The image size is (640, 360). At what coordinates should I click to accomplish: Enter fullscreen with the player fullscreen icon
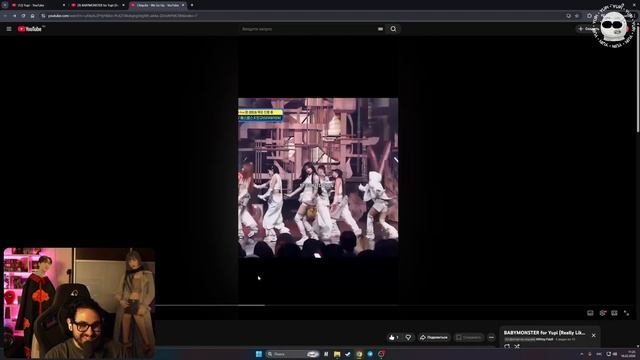[627, 313]
